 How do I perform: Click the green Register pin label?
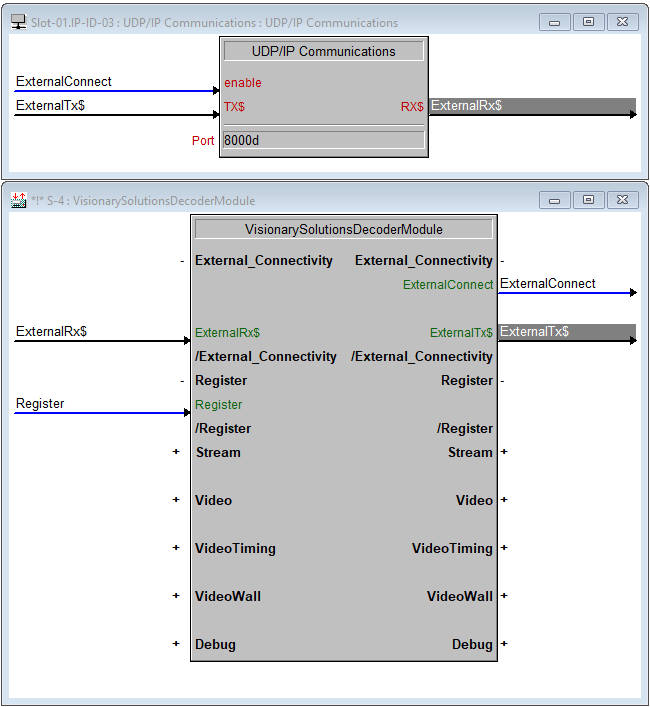point(218,405)
